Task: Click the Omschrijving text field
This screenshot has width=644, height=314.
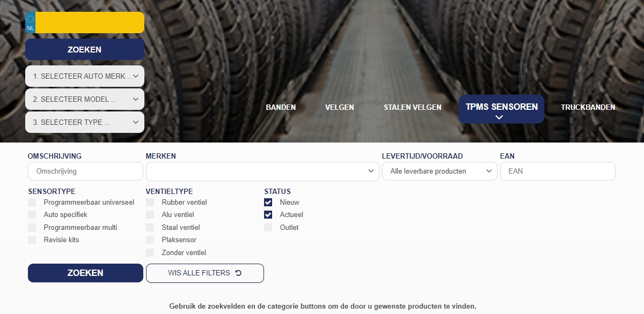Action: [x=85, y=171]
